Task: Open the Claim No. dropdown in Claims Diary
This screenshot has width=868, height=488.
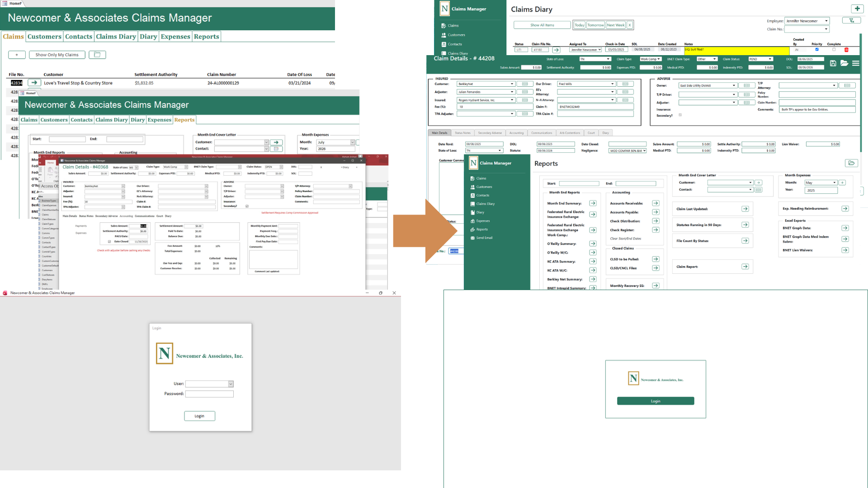Action: [x=826, y=29]
